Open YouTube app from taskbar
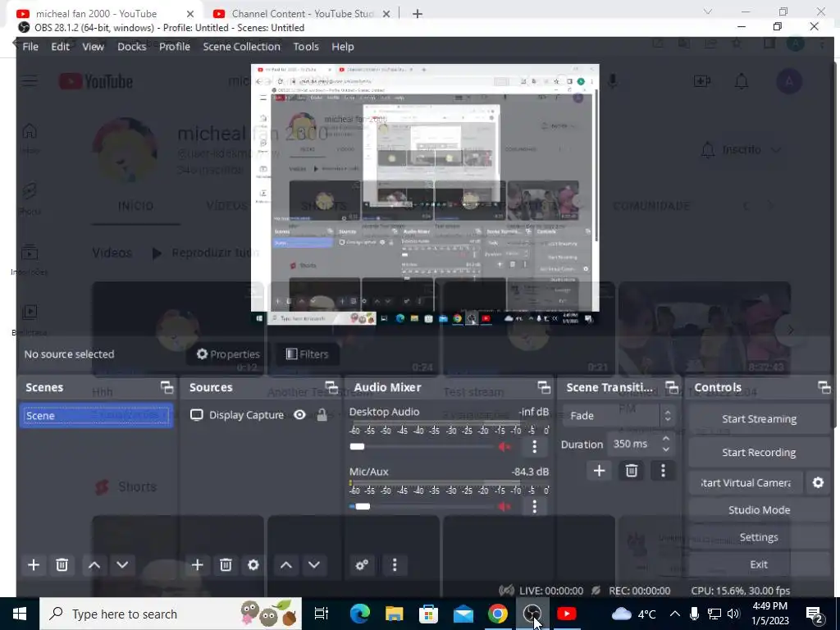Screen dimensions: 840x630 566,614
